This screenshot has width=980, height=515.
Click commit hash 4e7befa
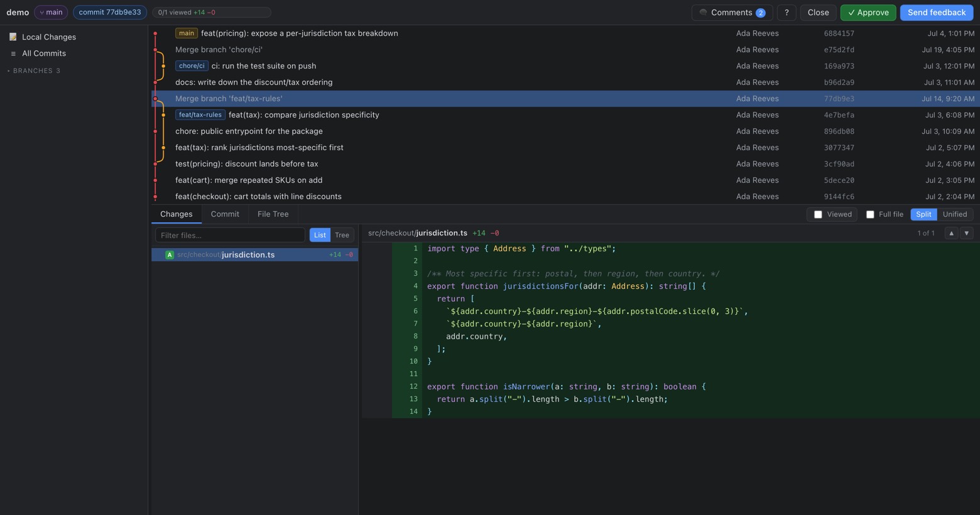click(839, 115)
